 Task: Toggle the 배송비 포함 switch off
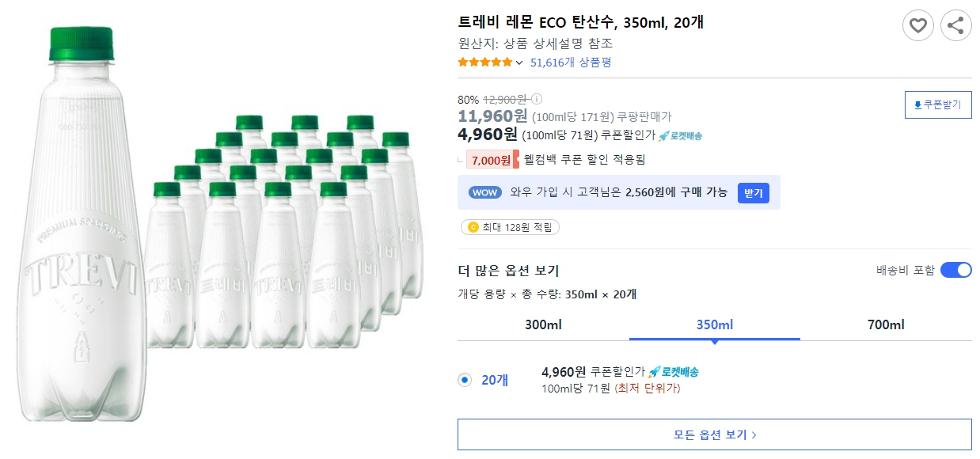coord(956,269)
